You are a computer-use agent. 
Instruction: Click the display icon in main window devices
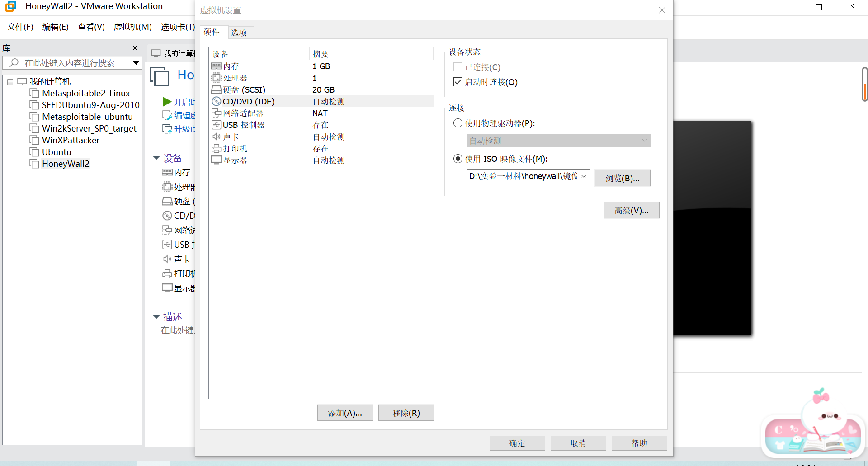167,288
